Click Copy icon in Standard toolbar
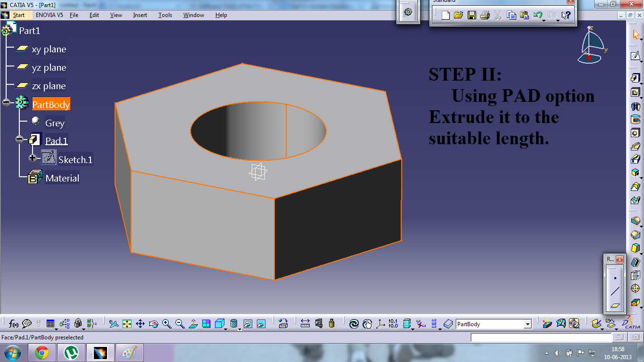 click(x=511, y=15)
